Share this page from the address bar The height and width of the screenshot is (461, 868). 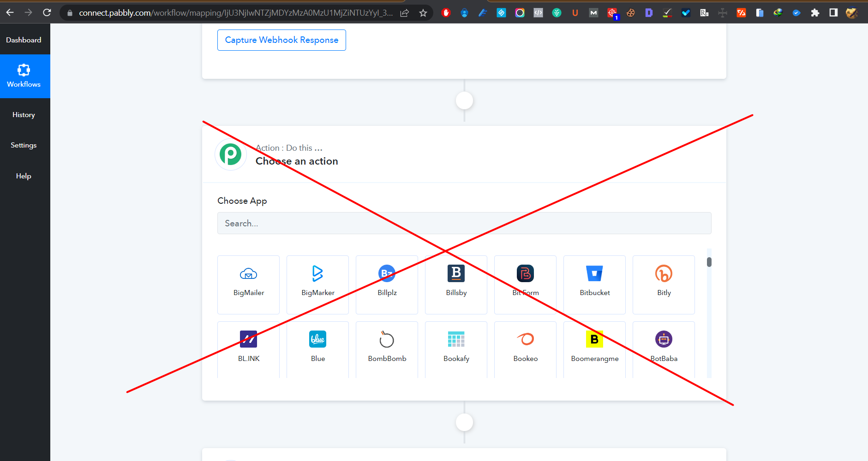tap(405, 13)
